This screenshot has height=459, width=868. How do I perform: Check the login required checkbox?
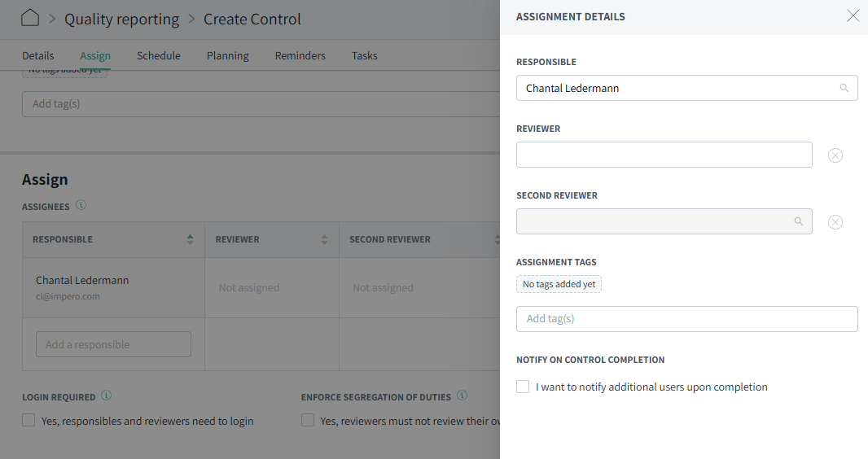[x=29, y=421]
